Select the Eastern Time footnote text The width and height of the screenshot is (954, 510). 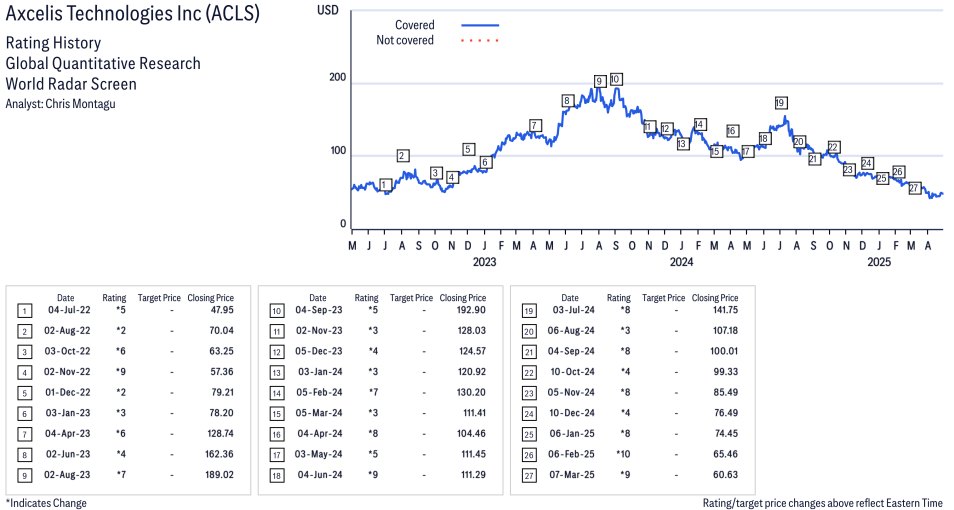tap(822, 503)
